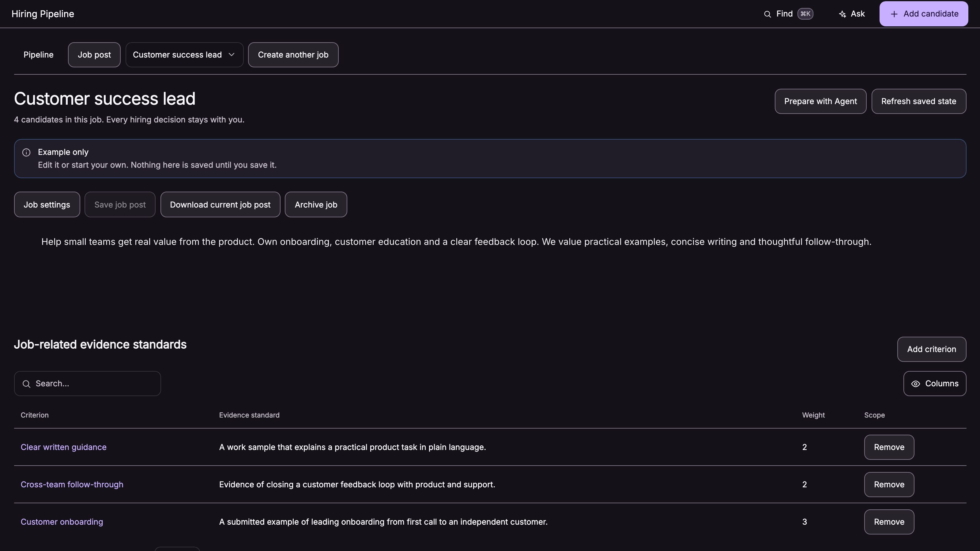Click the Find magnifier icon

tap(767, 14)
